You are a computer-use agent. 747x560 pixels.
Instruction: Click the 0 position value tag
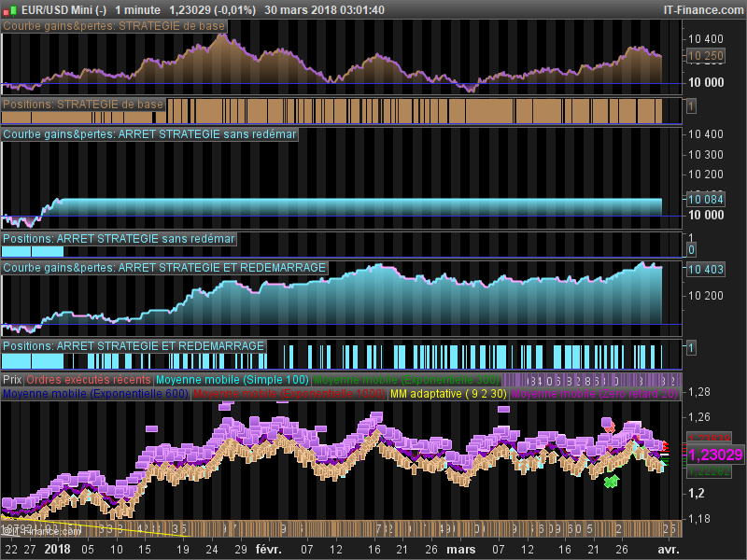pyautogui.click(x=691, y=249)
